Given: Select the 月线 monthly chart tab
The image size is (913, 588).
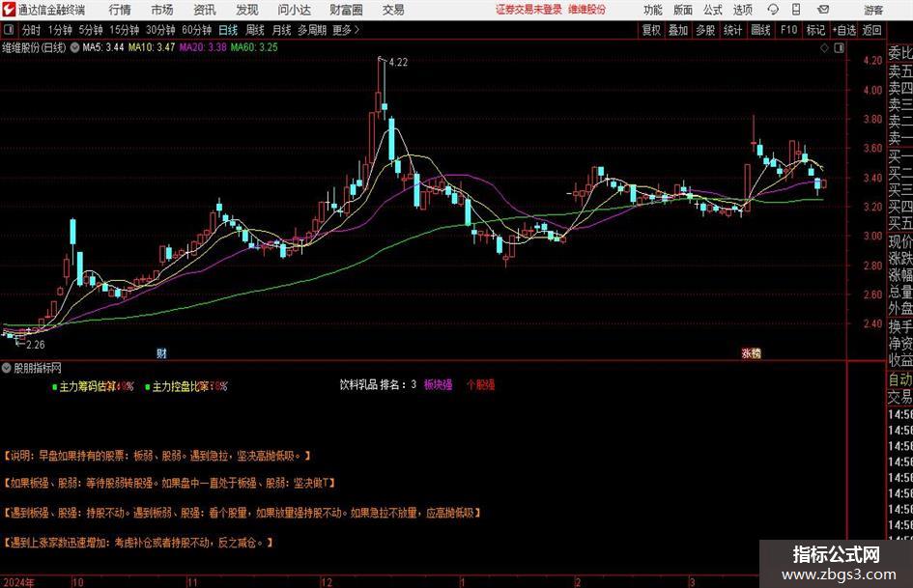Looking at the screenshot, I should tap(282, 30).
